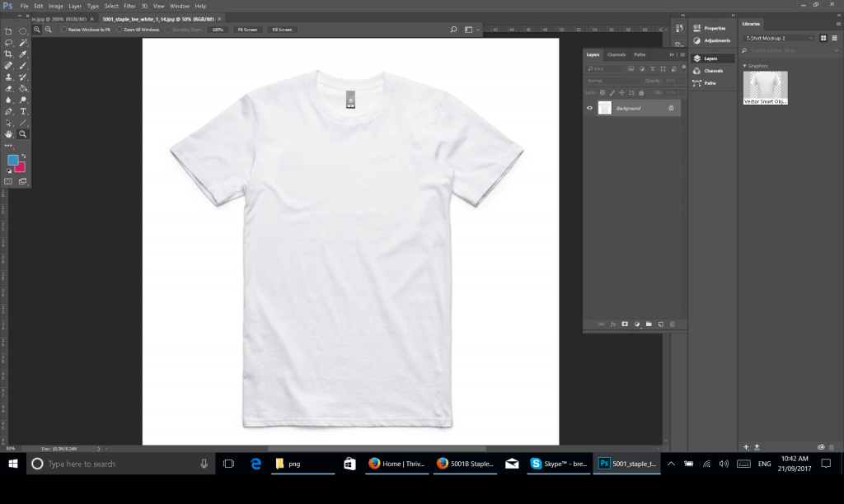Click the Fit Screen button
The image size is (844, 504).
pos(247,30)
